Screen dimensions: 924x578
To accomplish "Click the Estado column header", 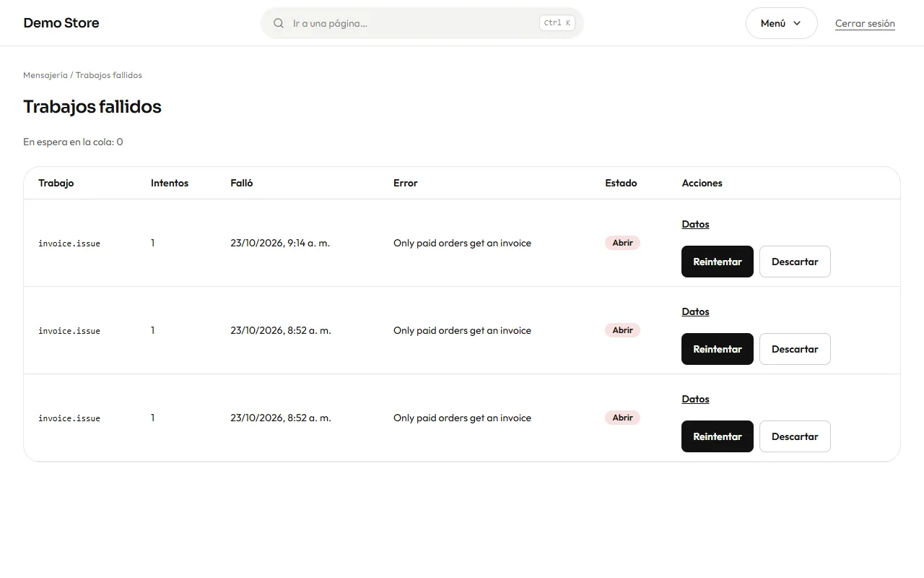I will [621, 183].
